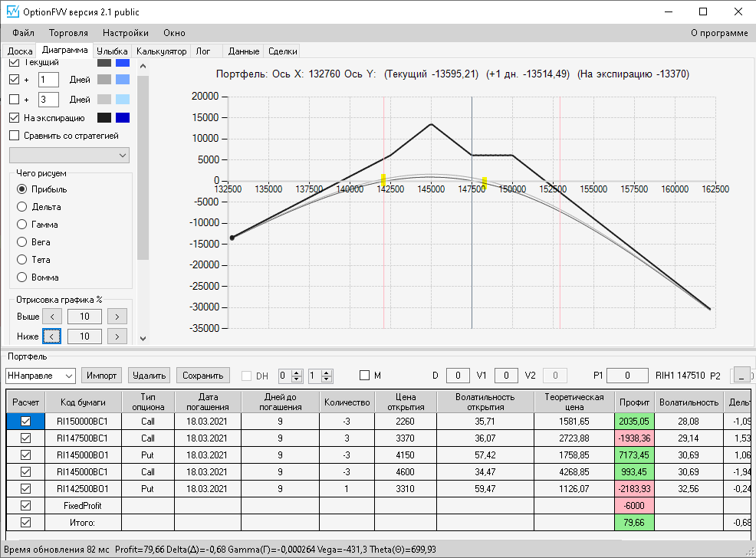756x558 pixels.
Task: Click the 'V1' value input field
Action: pos(506,376)
